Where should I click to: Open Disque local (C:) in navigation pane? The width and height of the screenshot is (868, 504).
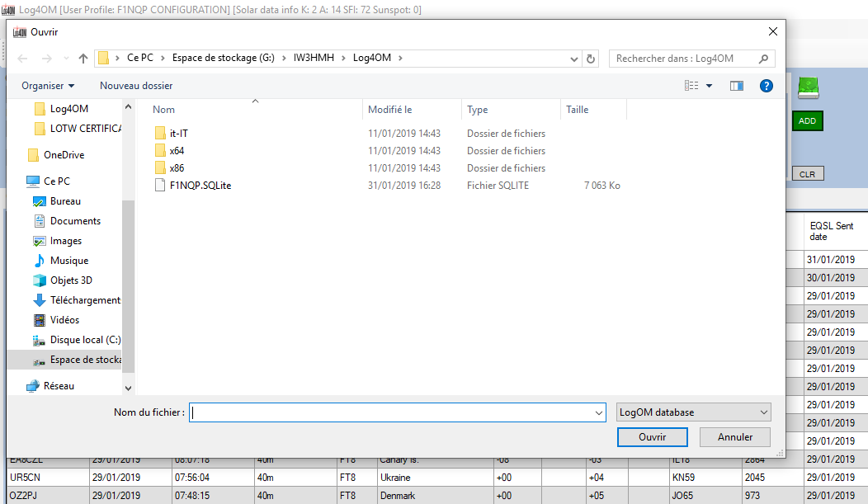(77, 340)
